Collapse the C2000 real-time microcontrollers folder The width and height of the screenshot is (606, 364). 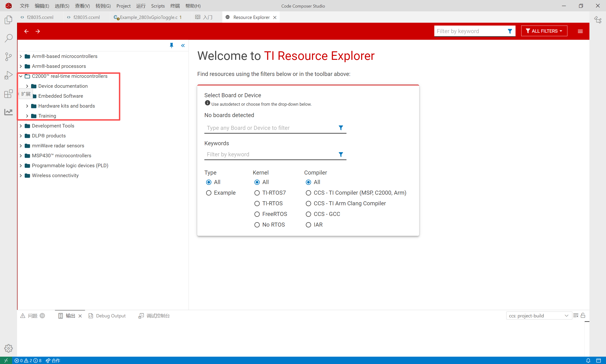click(x=21, y=76)
